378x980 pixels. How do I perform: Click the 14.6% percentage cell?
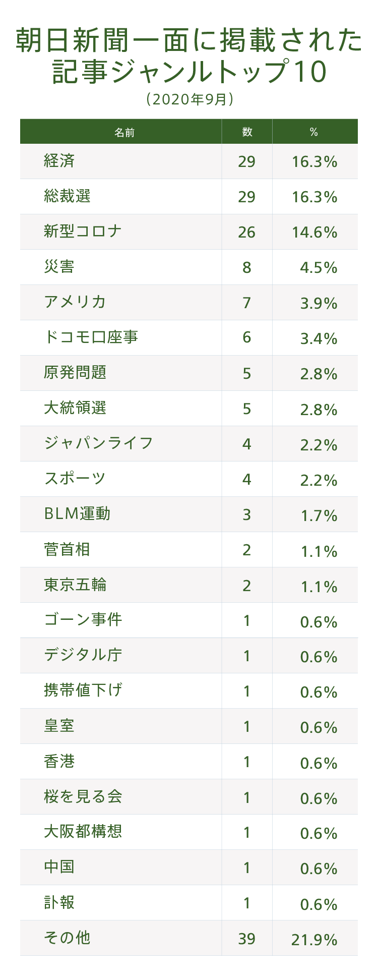pyautogui.click(x=314, y=232)
